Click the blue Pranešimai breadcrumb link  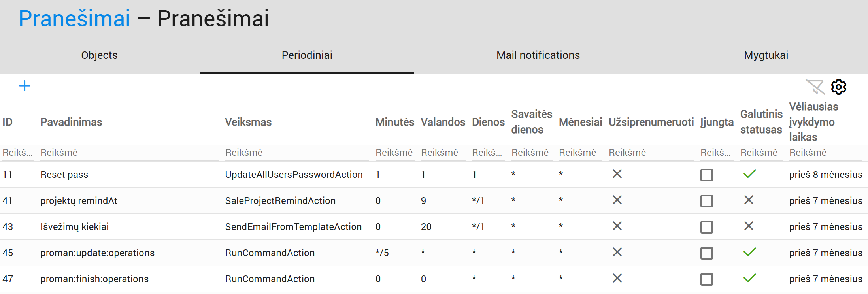74,19
